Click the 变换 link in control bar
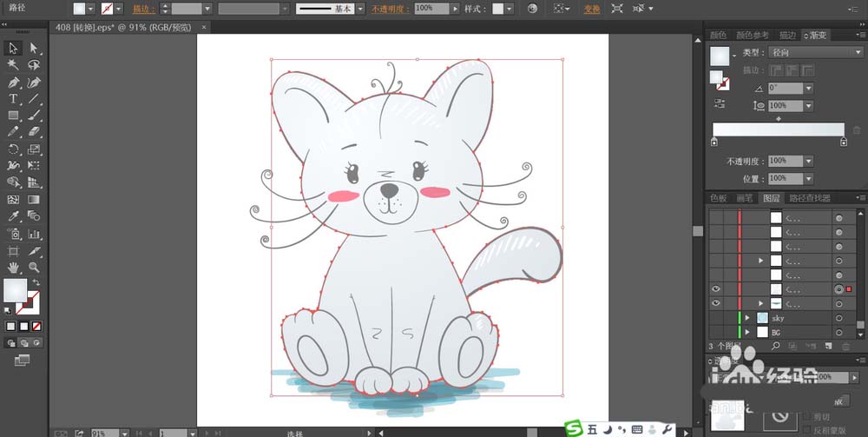Viewport: 868px width, 437px height. click(x=592, y=9)
